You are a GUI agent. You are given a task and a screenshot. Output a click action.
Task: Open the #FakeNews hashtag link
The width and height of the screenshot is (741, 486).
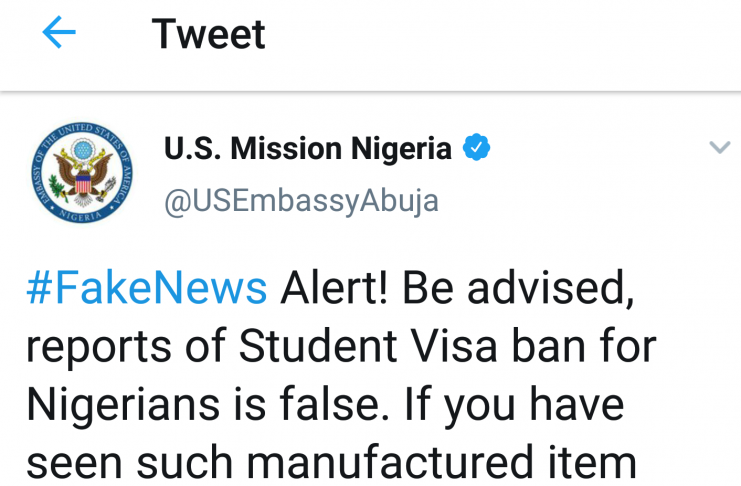tap(147, 289)
